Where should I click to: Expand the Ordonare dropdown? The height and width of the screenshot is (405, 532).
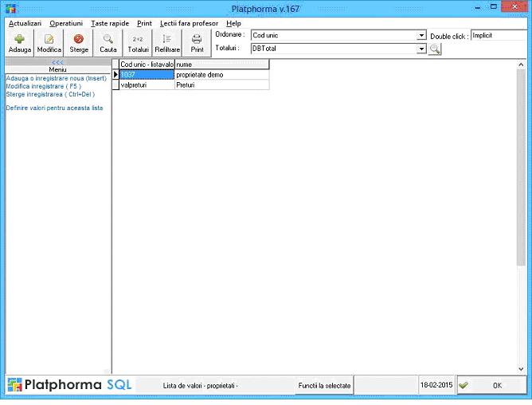click(x=422, y=36)
